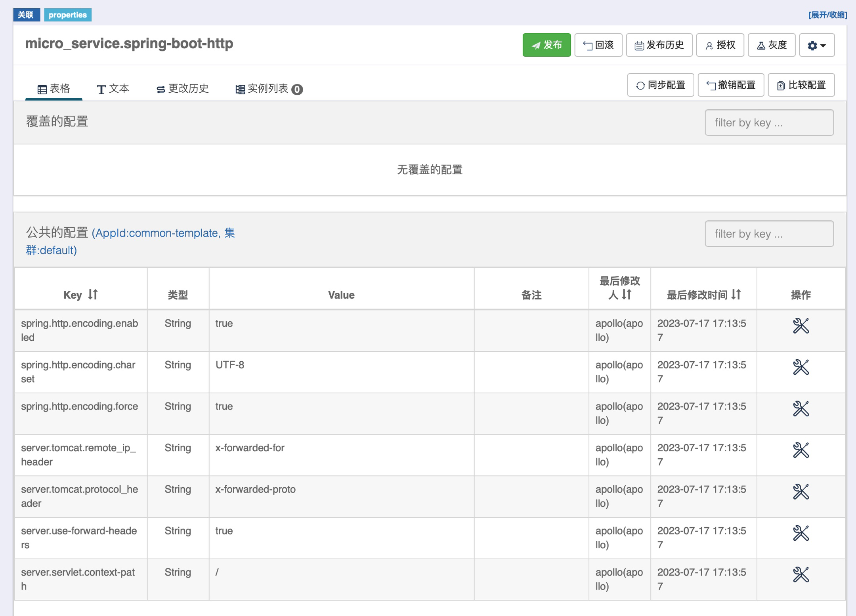856x616 pixels.
Task: Open 发布历史 release history
Action: click(x=659, y=45)
